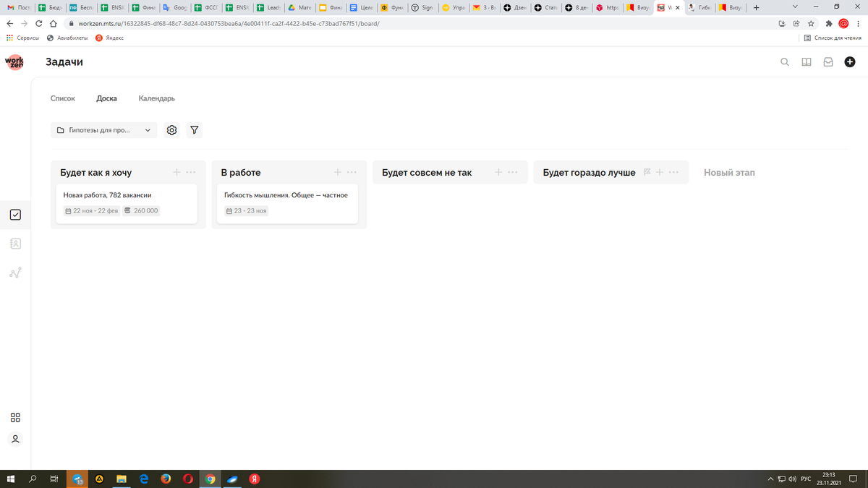Open Windows taskbar search
The height and width of the screenshot is (488, 868).
tap(33, 479)
